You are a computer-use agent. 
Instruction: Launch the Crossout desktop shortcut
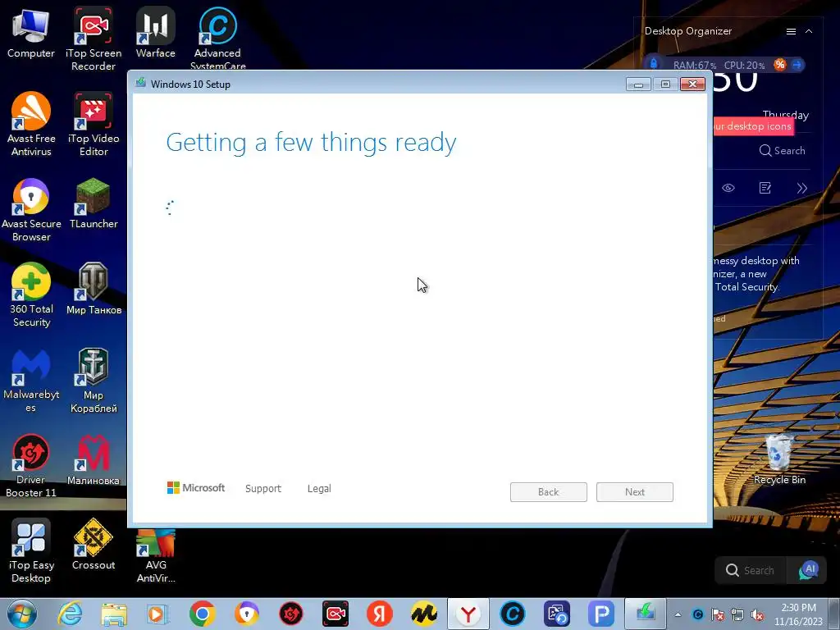[x=94, y=545]
